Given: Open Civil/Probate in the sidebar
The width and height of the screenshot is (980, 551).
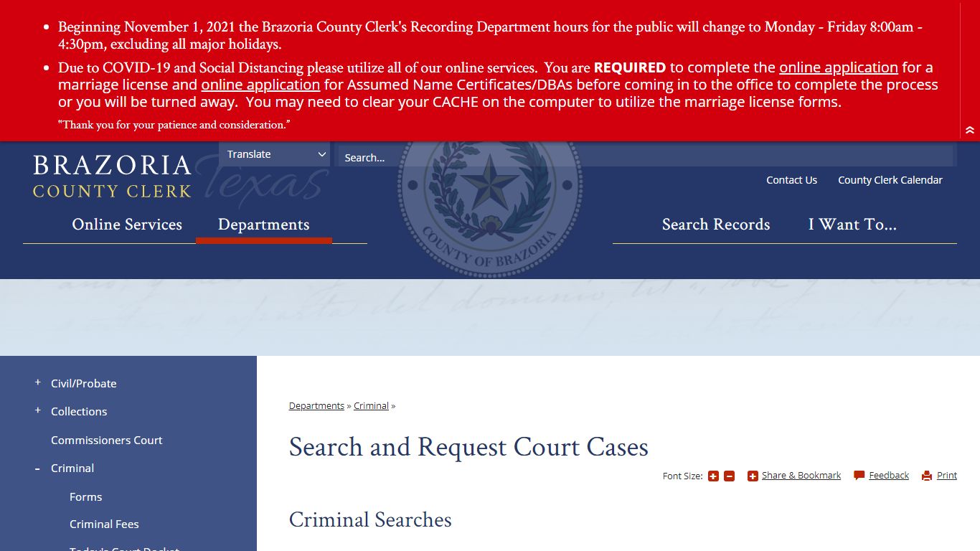Looking at the screenshot, I should click(83, 383).
